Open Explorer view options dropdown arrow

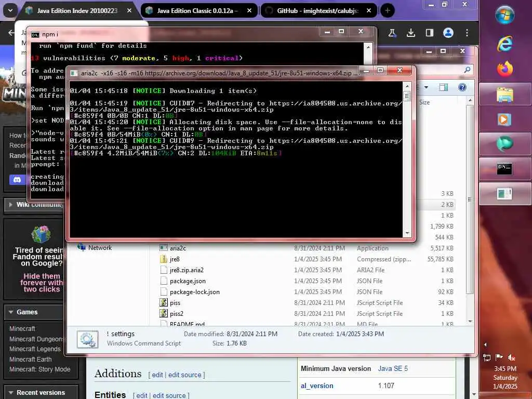tap(426, 87)
